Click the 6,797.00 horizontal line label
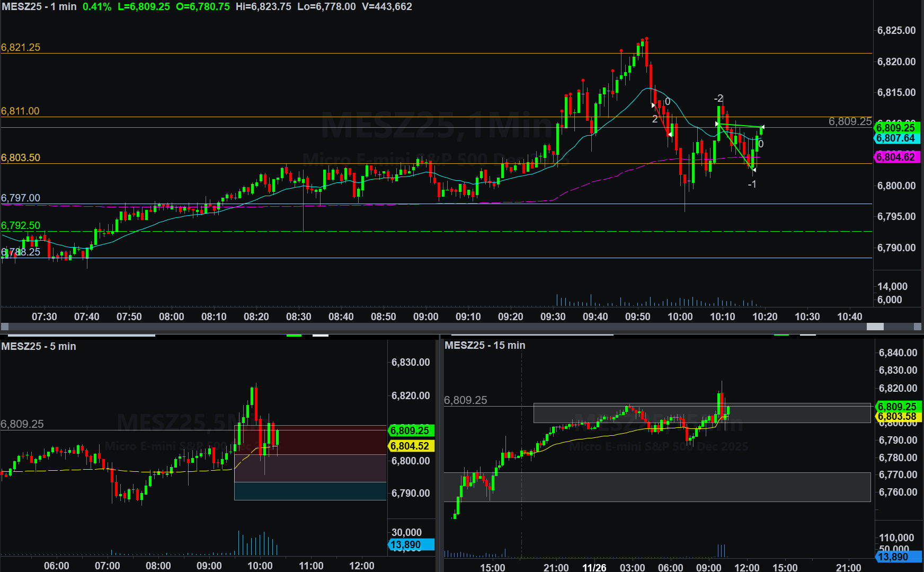Screen dimensions: 924x572 point(21,198)
